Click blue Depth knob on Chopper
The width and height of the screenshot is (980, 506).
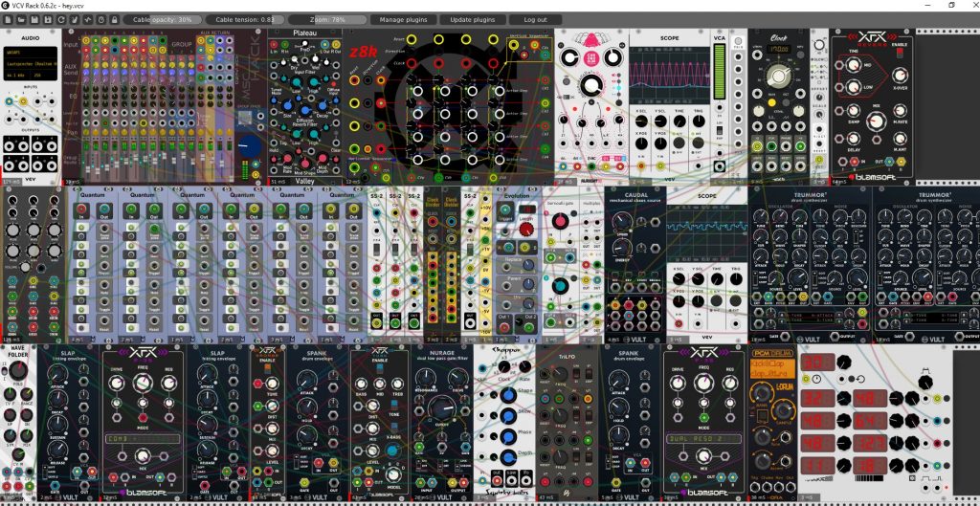pyautogui.click(x=509, y=456)
